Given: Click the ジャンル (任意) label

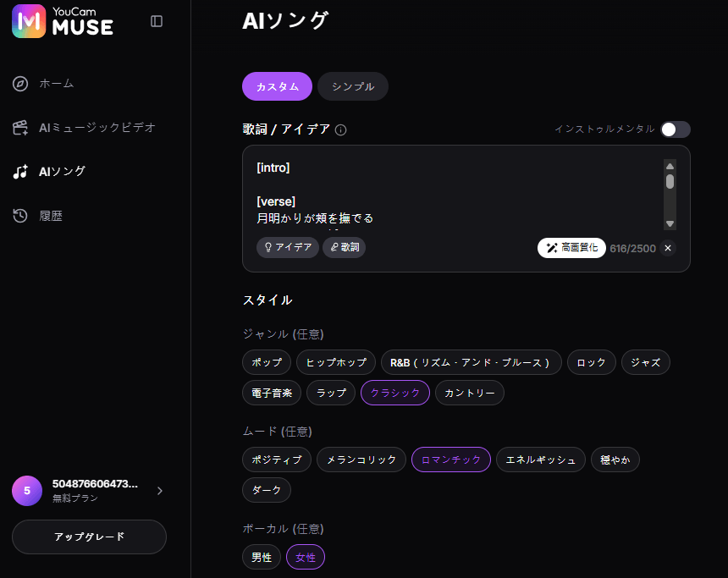Looking at the screenshot, I should [284, 333].
